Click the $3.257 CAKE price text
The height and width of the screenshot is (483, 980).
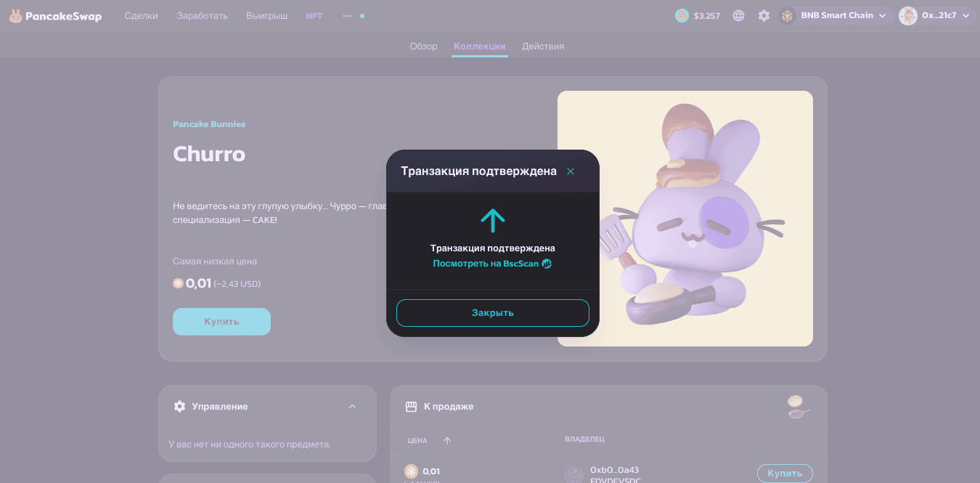[707, 15]
